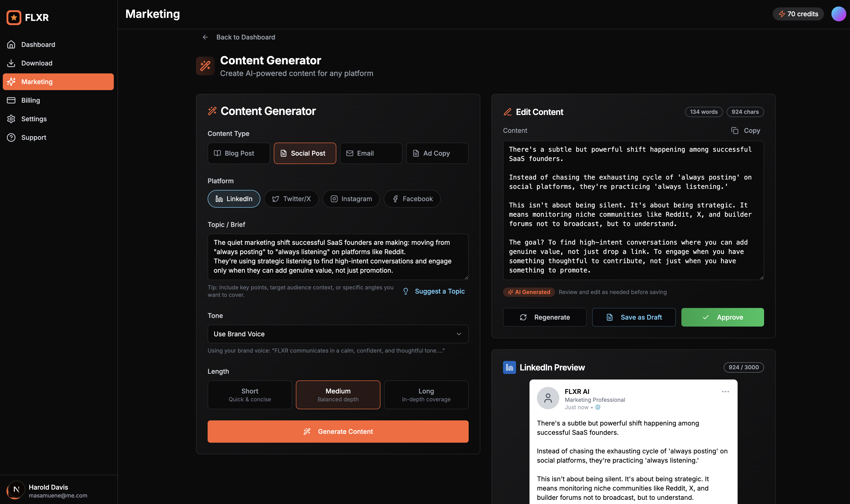Click the 924/3000 character counter
Screen dimensions: 850x504
tap(743, 367)
